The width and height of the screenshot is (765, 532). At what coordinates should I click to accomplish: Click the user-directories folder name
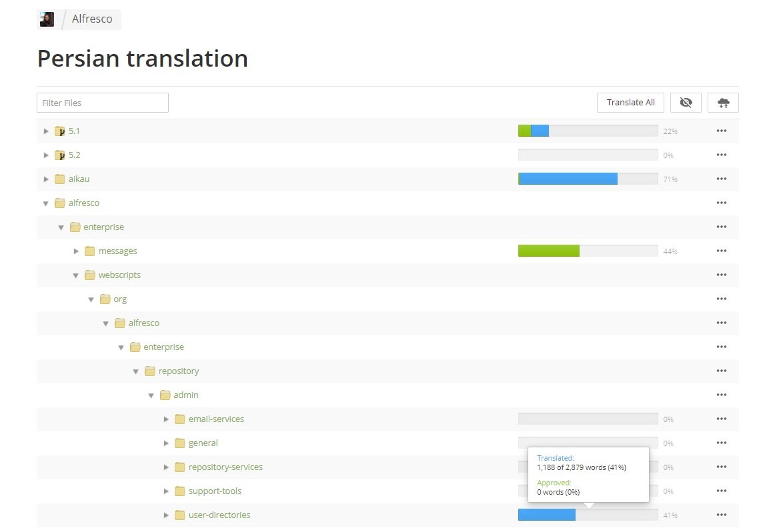coord(219,515)
